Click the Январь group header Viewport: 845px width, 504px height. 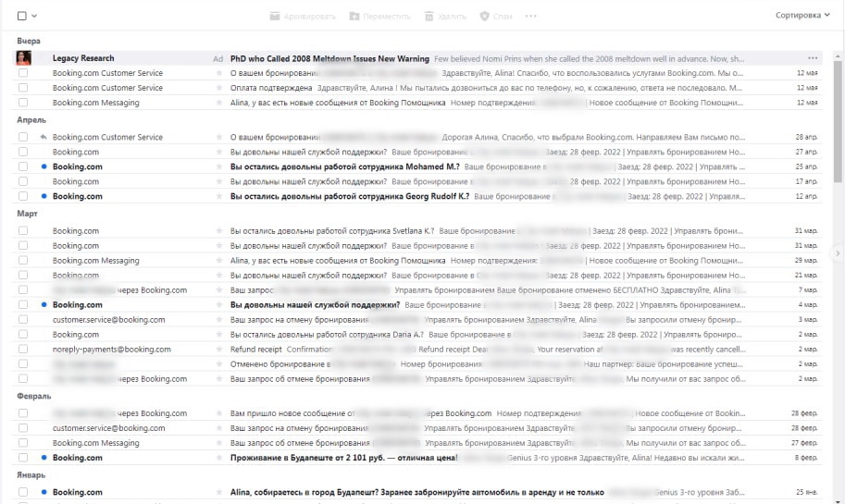pyautogui.click(x=31, y=475)
